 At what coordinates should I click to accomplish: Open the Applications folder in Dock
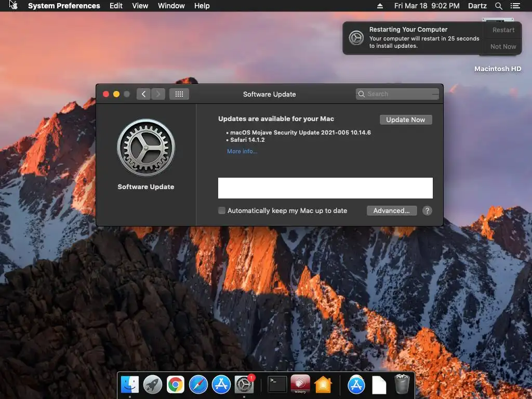356,385
